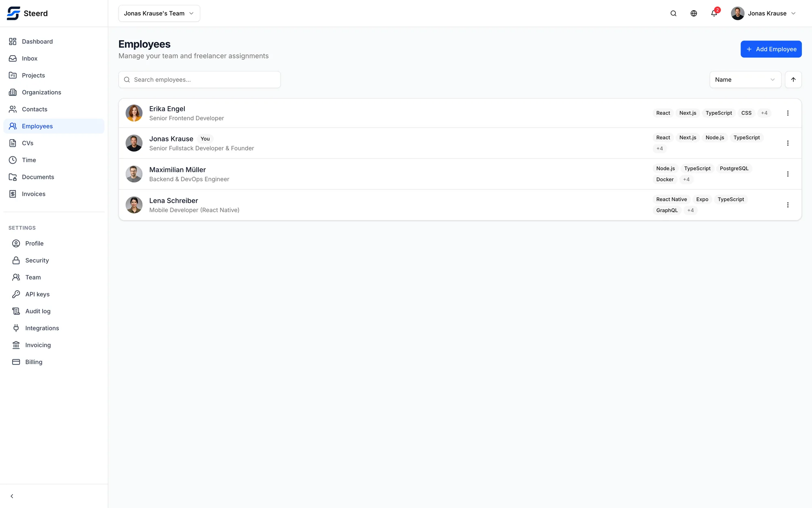Open global search magnifier in header
812x508 pixels.
click(674, 13)
